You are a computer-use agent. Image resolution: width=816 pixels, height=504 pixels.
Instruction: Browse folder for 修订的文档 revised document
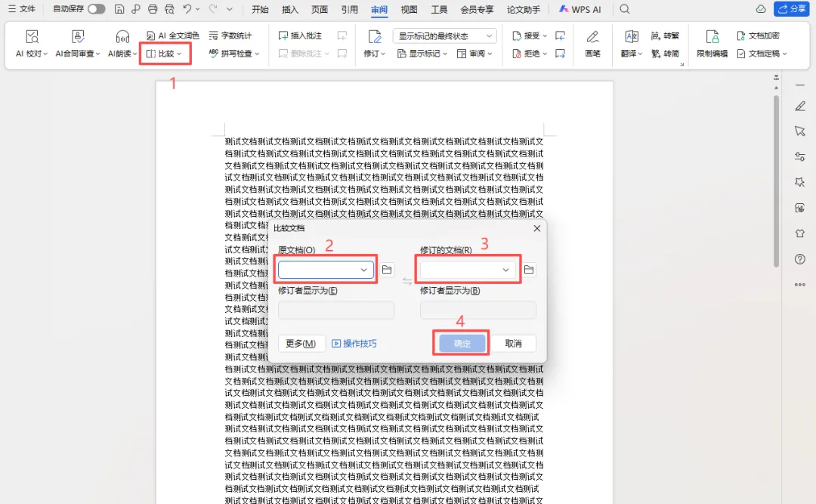click(529, 269)
